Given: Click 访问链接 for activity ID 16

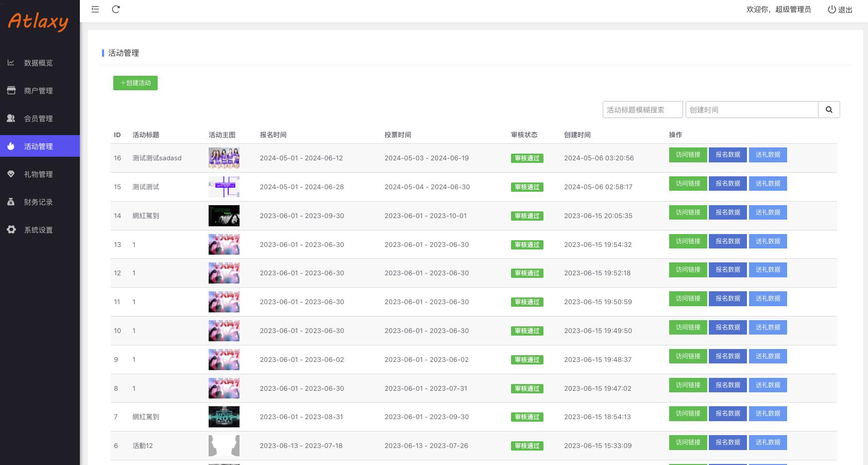Looking at the screenshot, I should coord(688,155).
